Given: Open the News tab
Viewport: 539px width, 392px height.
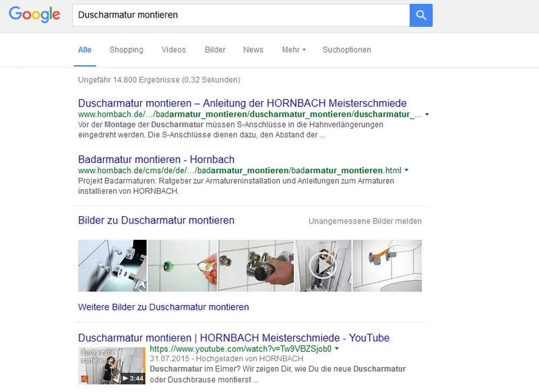Looking at the screenshot, I should point(253,50).
